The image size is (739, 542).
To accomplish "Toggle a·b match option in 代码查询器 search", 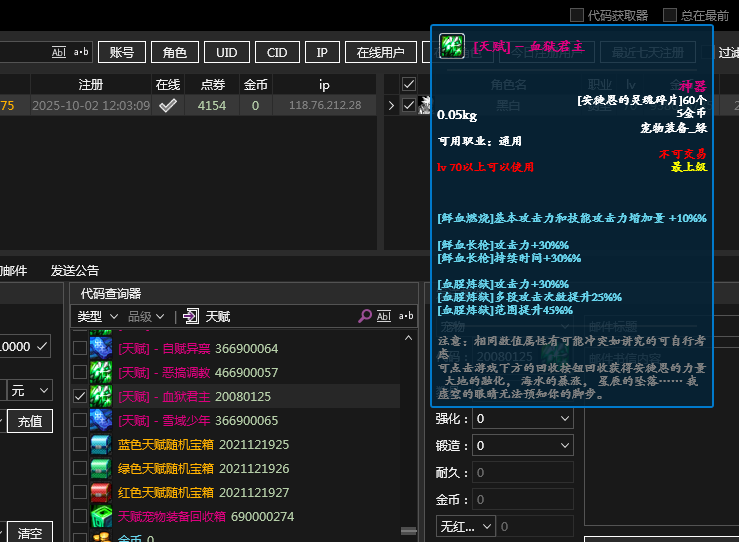I will 406,316.
